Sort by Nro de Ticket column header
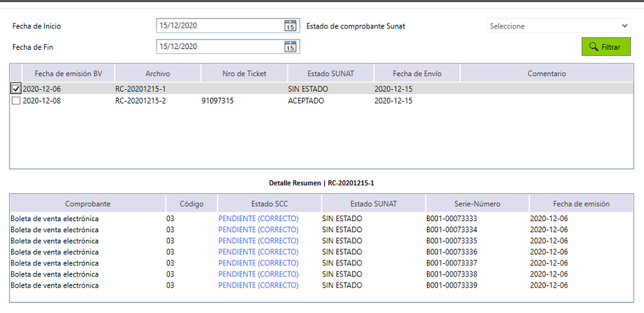644x313 pixels. (x=244, y=73)
